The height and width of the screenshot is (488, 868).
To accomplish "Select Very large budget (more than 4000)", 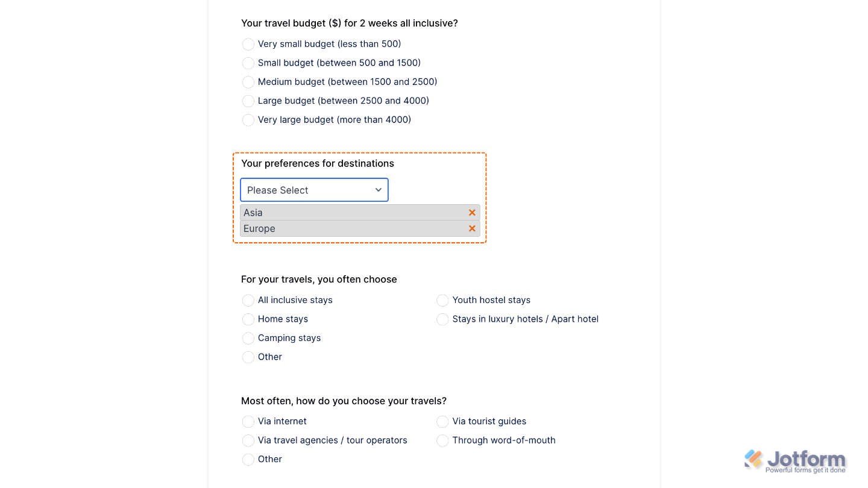I will 248,120.
